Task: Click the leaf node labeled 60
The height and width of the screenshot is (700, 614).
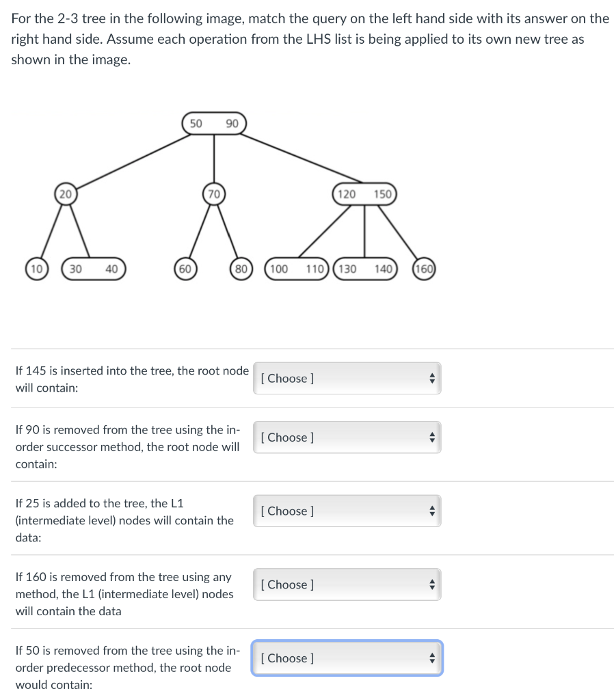Action: coord(185,269)
